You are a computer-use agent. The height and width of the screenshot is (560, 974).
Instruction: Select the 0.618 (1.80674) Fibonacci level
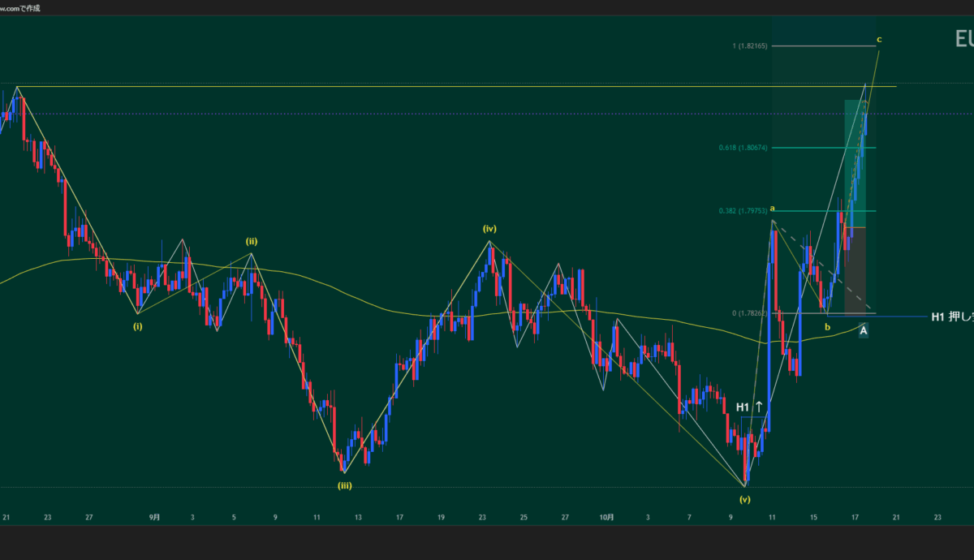coord(743,148)
